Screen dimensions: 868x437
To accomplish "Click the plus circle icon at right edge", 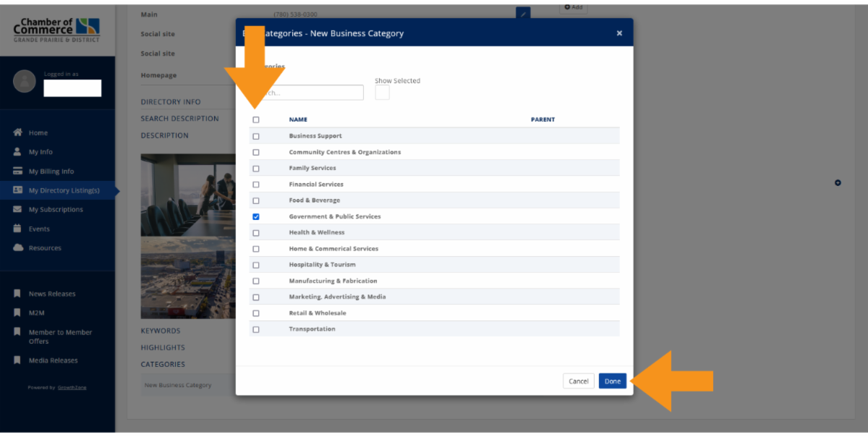I will point(838,183).
